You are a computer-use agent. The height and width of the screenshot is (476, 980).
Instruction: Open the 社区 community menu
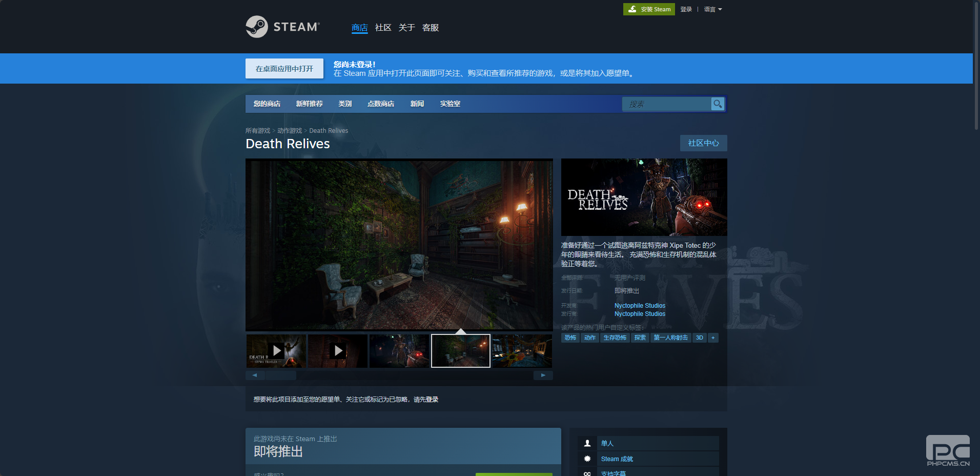tap(383, 28)
